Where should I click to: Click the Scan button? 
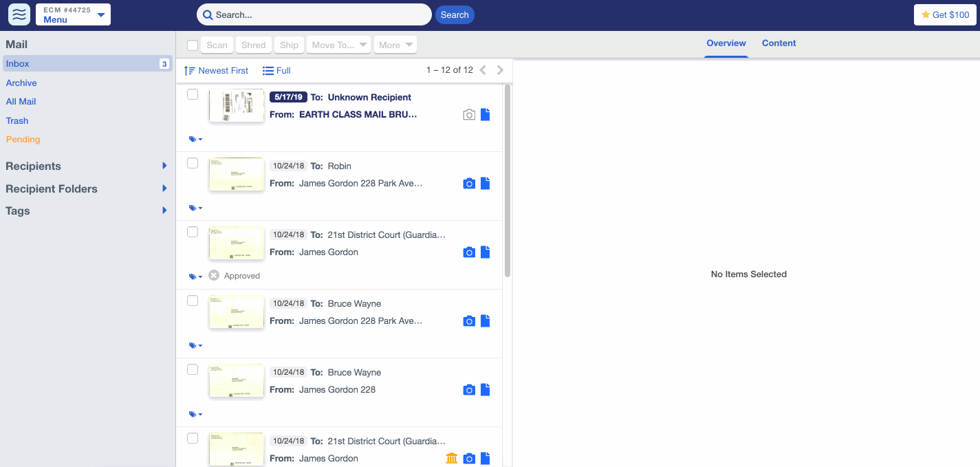coord(217,45)
